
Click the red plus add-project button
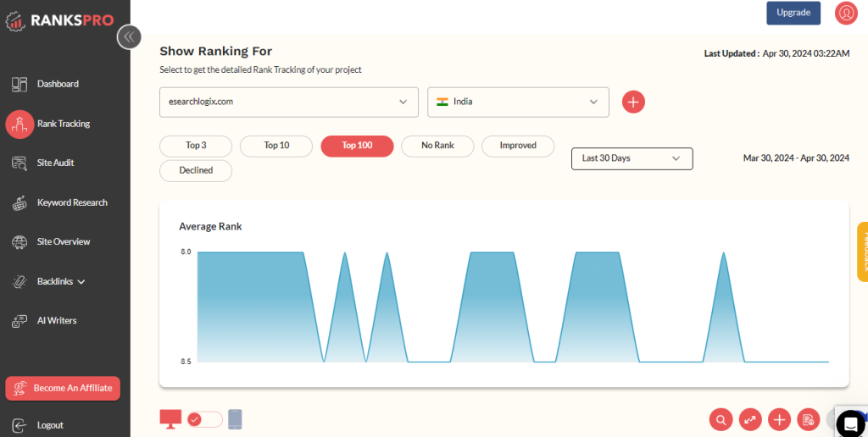pos(633,102)
